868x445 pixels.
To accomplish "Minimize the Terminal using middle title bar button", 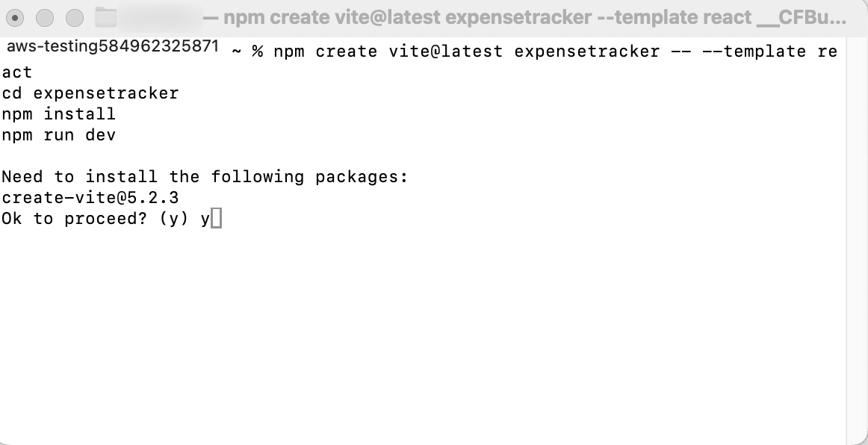I will pyautogui.click(x=45, y=18).
